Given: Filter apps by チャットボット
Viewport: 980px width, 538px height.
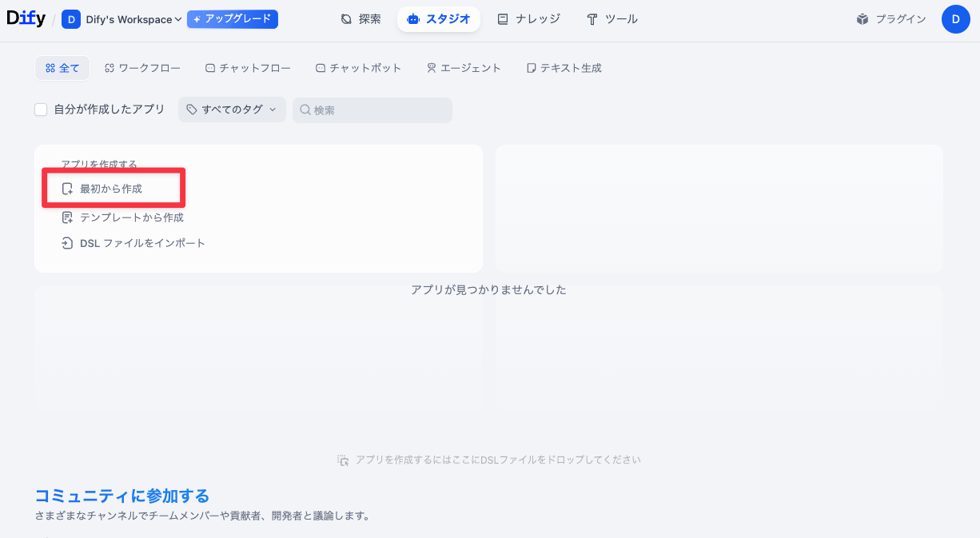Looking at the screenshot, I should tap(358, 68).
